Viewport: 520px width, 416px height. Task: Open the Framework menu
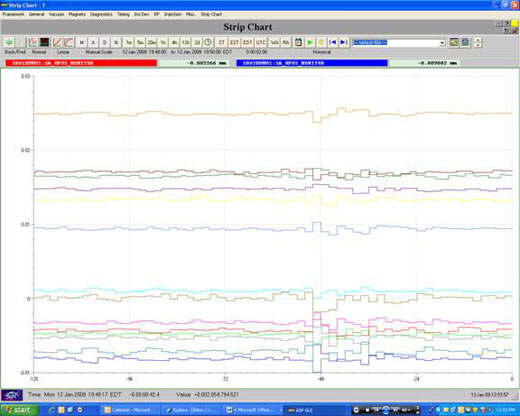click(13, 14)
